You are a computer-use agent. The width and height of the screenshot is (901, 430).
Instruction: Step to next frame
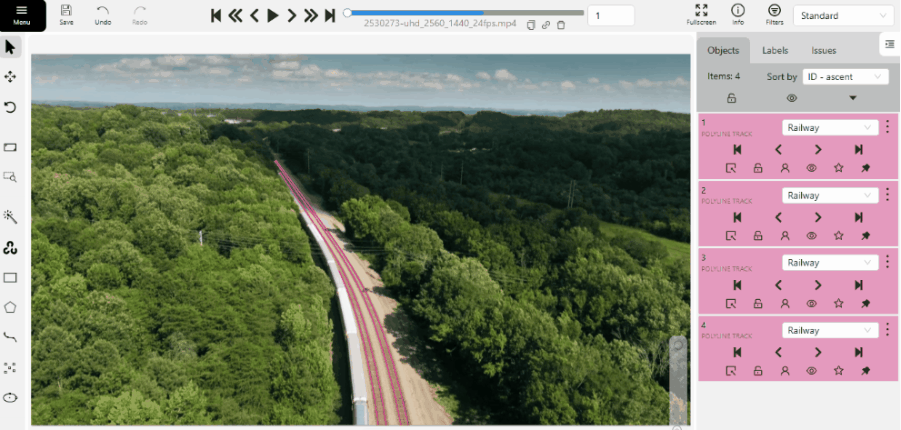[x=292, y=16]
